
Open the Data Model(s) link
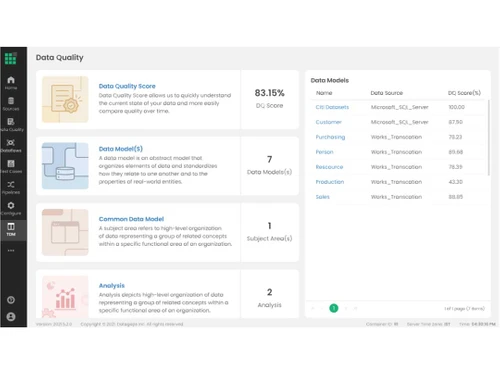tap(121, 149)
